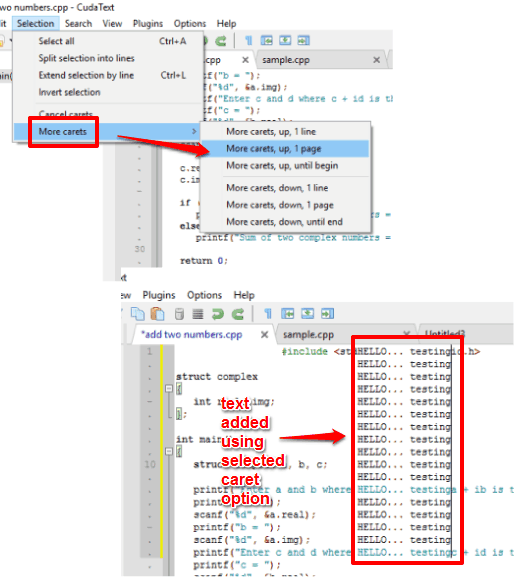Screen dimensions: 519x578
Task: Collapse the int main fold marker
Action: (x=169, y=451)
